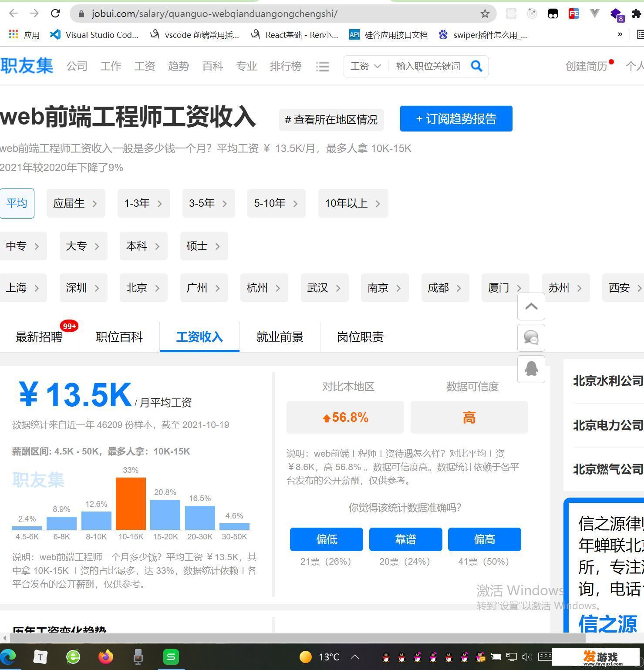Click the 职友集 site logo
Screen dimensions: 644x670
[27, 66]
